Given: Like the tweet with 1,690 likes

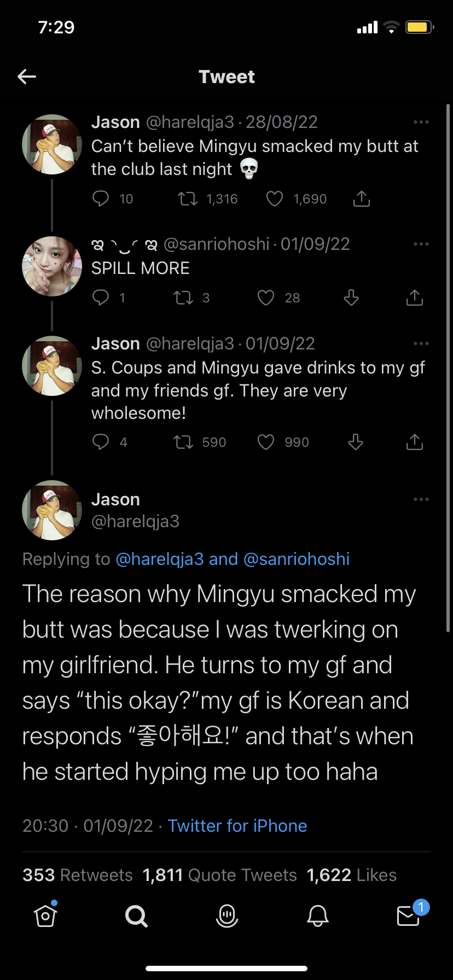Looking at the screenshot, I should [x=275, y=199].
